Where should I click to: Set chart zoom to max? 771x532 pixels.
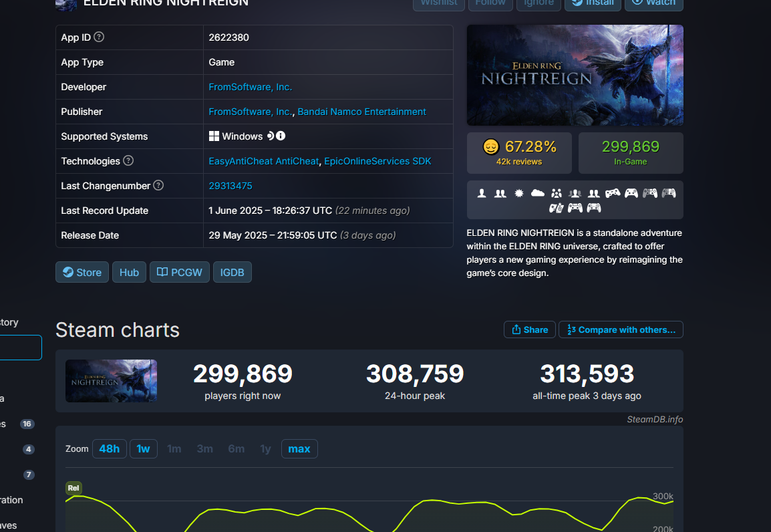click(x=299, y=448)
